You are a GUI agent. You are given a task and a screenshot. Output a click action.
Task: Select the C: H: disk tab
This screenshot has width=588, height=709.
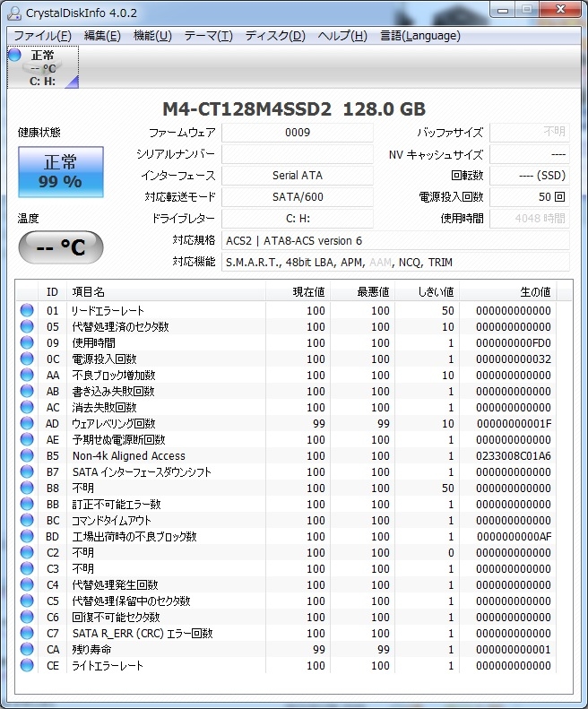coord(43,67)
